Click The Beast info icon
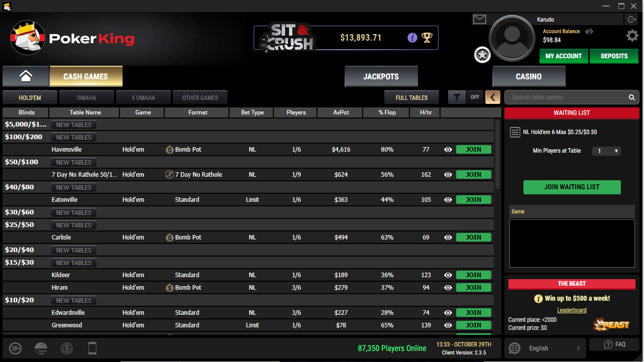Image resolution: width=644 pixels, height=362 pixels. 538,299
